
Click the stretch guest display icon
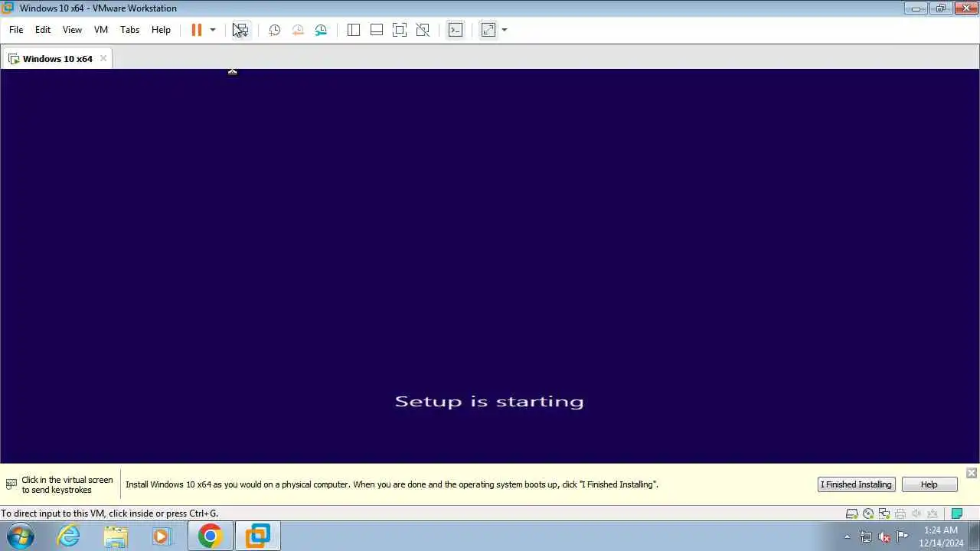488,30
